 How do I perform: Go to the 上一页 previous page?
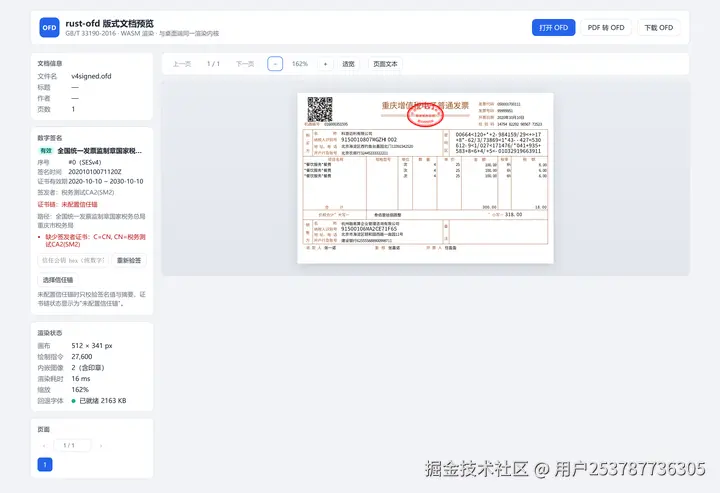point(182,64)
